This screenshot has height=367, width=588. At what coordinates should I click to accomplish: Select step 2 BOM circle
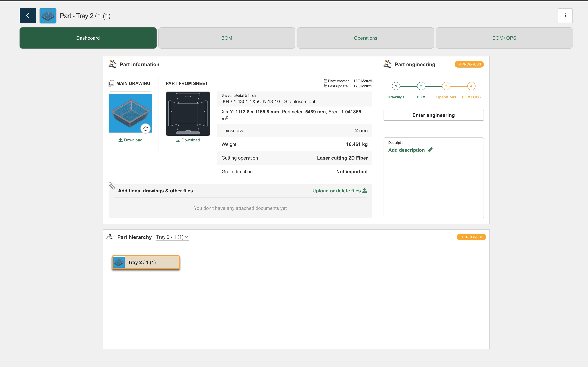click(x=421, y=86)
